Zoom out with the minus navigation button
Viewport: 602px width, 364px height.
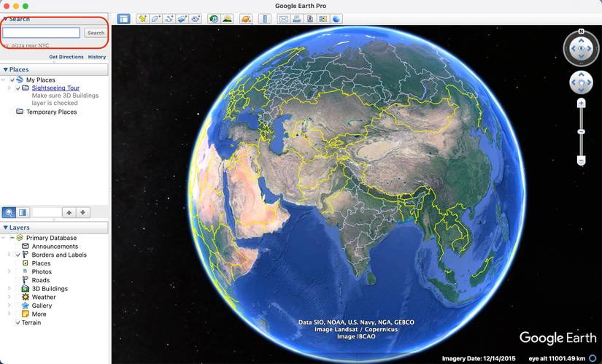pyautogui.click(x=582, y=160)
